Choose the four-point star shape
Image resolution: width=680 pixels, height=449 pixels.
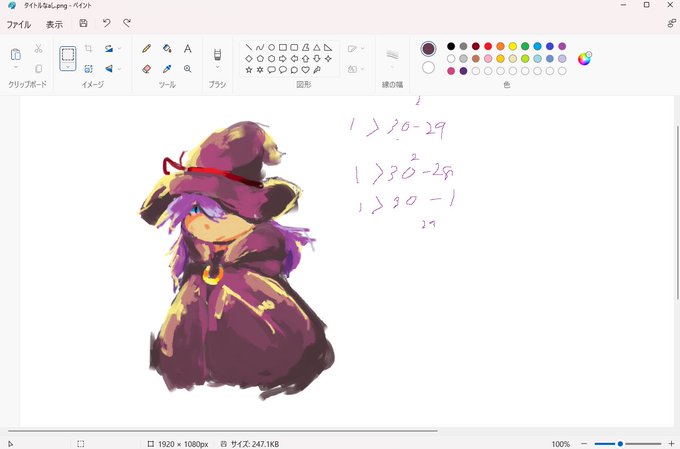328,59
